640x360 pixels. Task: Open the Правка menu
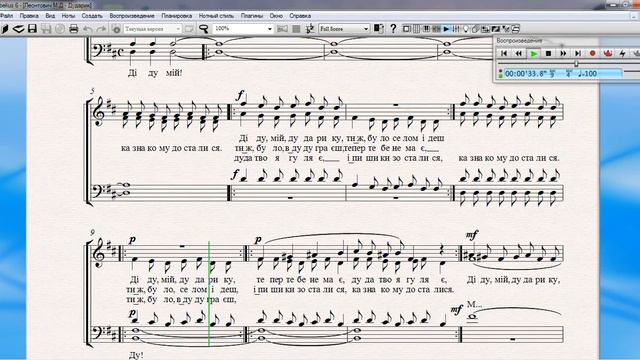[29, 16]
